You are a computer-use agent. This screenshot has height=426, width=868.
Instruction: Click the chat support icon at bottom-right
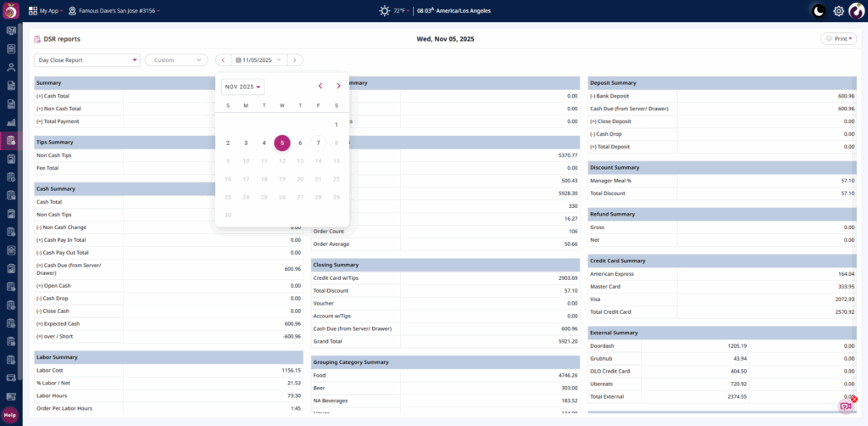[x=845, y=406]
